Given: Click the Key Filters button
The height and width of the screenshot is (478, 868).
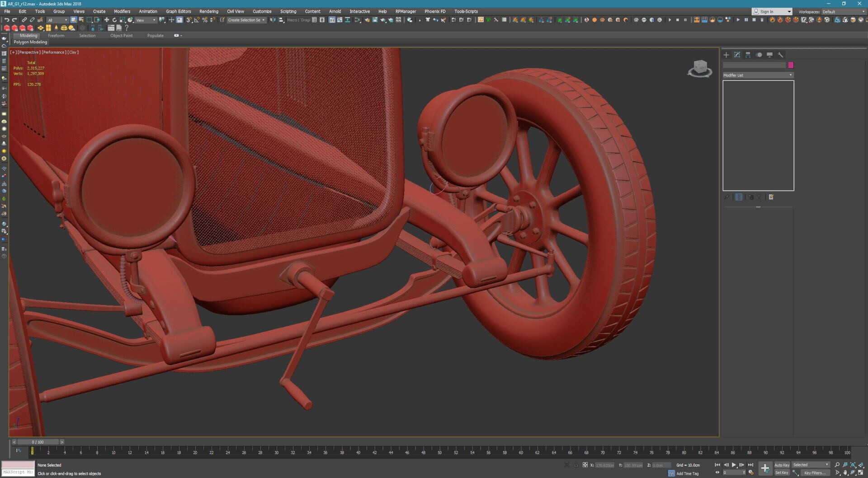Looking at the screenshot, I should [x=815, y=473].
